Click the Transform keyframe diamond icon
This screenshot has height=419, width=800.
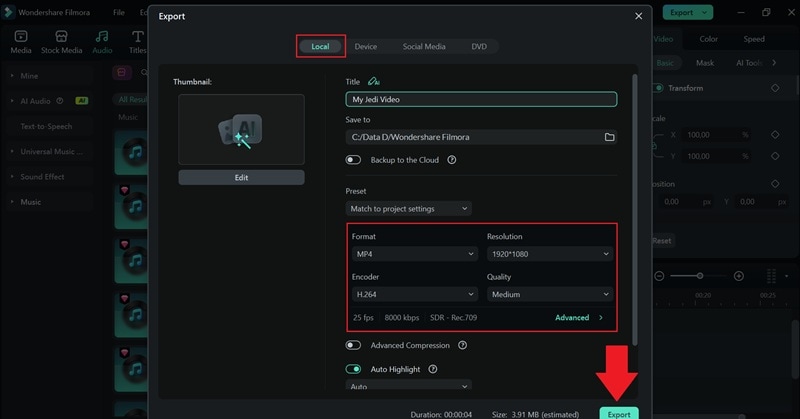click(x=775, y=88)
